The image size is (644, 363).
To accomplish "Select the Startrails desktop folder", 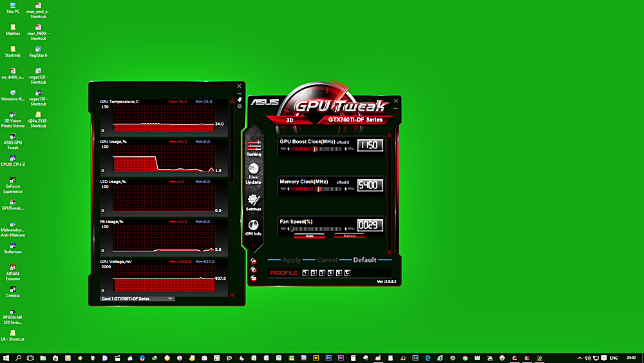I will click(x=13, y=52).
